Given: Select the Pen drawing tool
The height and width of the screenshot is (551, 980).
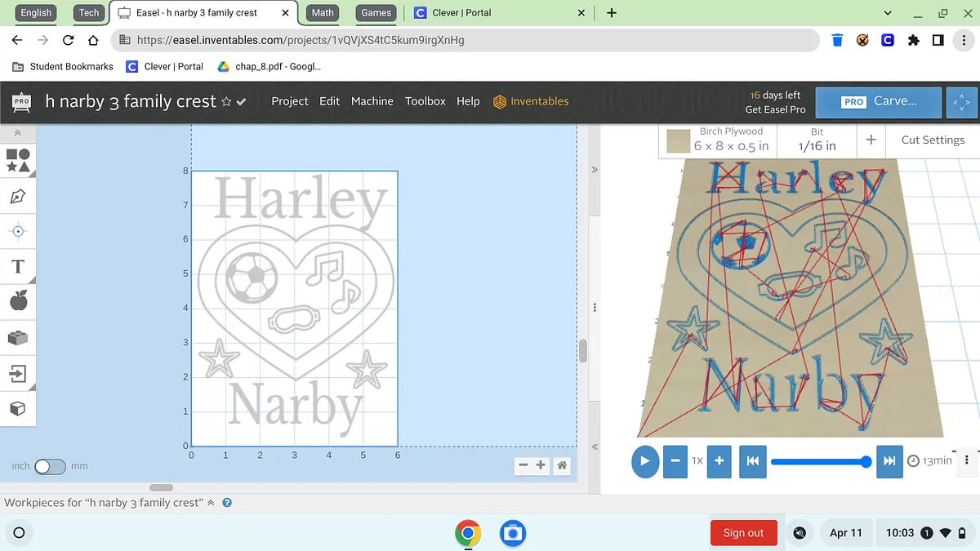Looking at the screenshot, I should [x=18, y=196].
